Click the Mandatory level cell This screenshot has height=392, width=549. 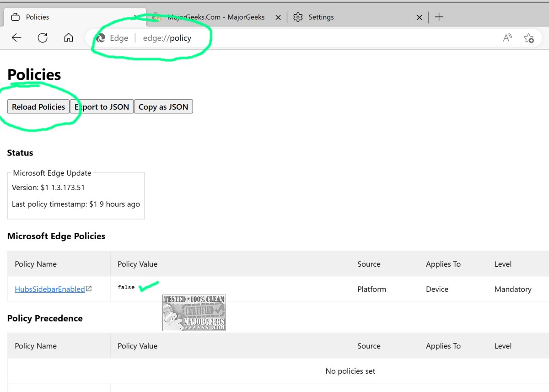click(513, 289)
